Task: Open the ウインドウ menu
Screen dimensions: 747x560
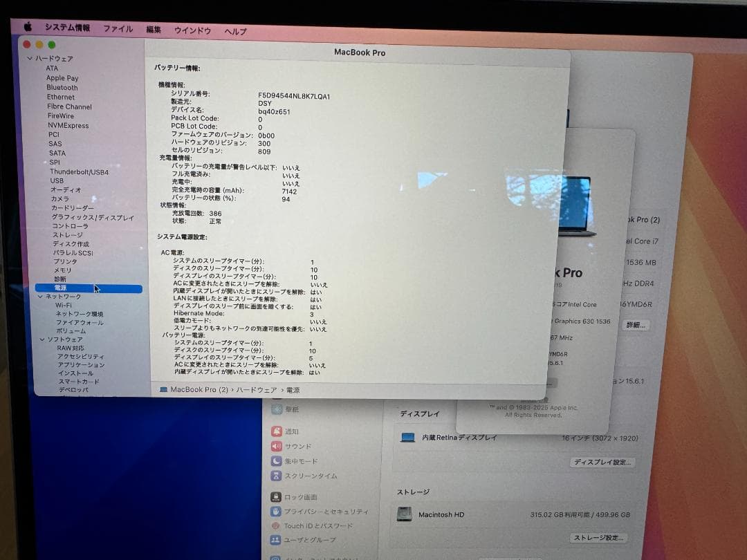Action: (192, 30)
